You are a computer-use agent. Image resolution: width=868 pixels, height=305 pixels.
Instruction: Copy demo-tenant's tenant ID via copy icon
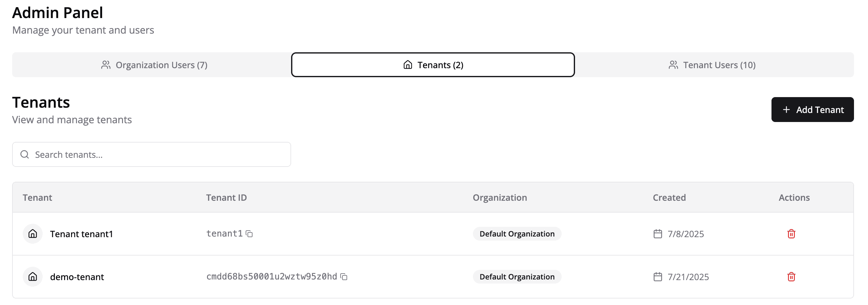[344, 277]
